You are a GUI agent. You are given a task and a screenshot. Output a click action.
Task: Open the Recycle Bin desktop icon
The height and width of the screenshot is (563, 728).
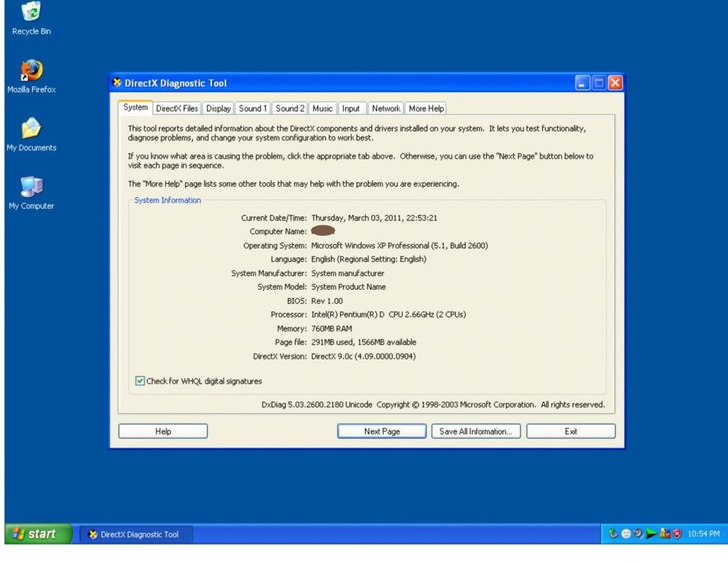[x=31, y=19]
